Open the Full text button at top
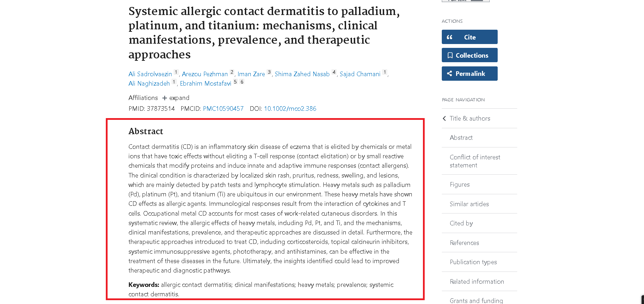Screen dimensions: 644x304 click(x=466, y=1)
